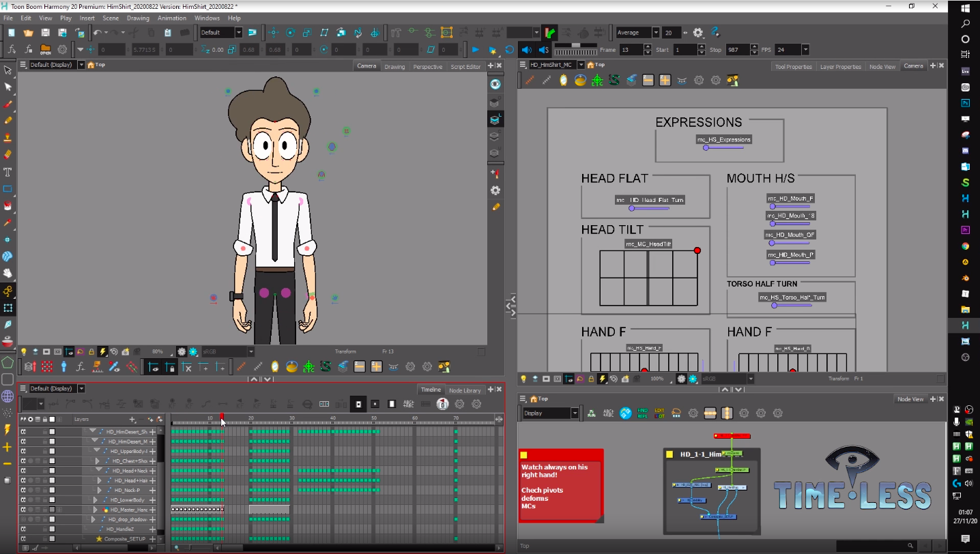Image resolution: width=980 pixels, height=554 pixels.
Task: Select the Scale tool in the top toolbar
Action: 307,33
